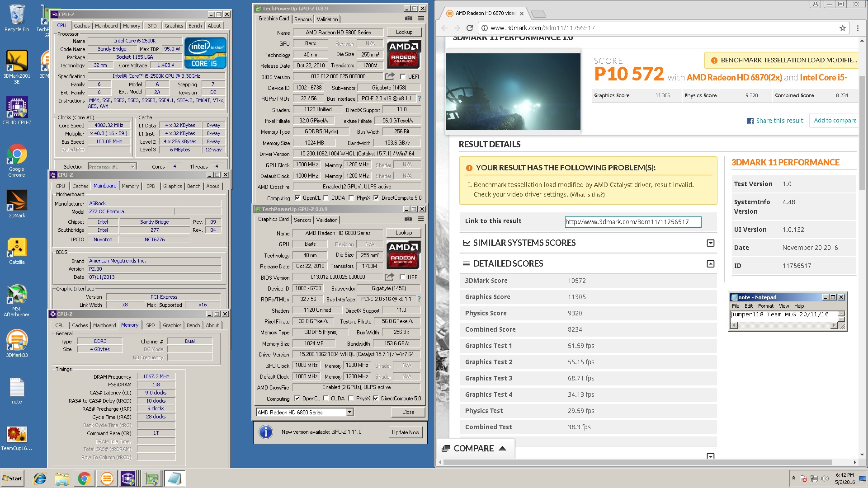The image size is (868, 488).
Task: Open Windows Explorer from taskbar
Action: tap(62, 479)
